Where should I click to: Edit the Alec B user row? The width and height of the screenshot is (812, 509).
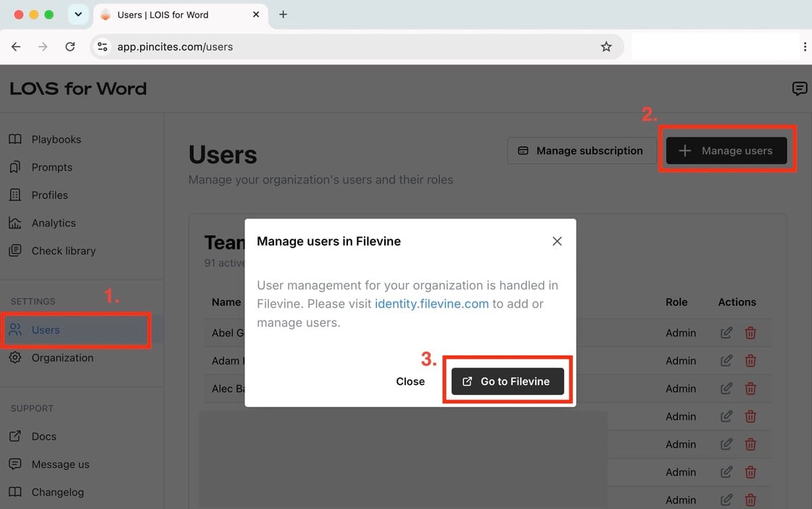tap(726, 389)
